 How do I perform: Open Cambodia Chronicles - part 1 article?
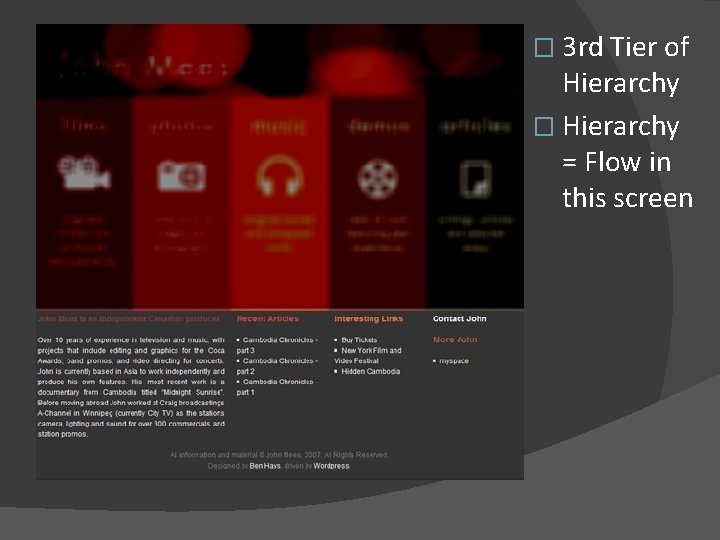pos(277,387)
